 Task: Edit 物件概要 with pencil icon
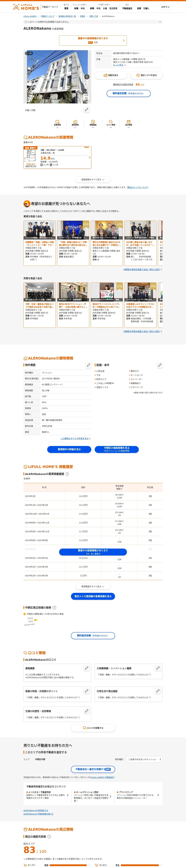(89, 365)
